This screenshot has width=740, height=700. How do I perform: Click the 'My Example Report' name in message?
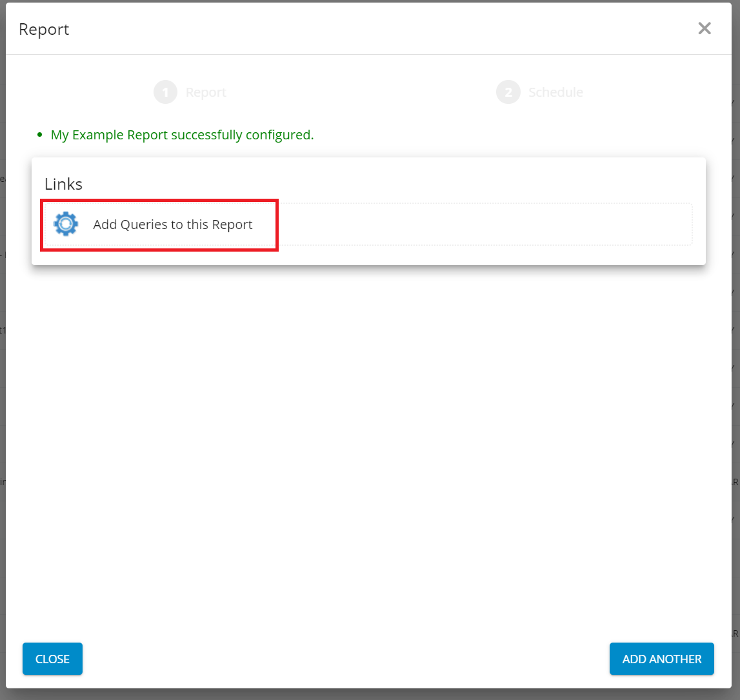(109, 135)
